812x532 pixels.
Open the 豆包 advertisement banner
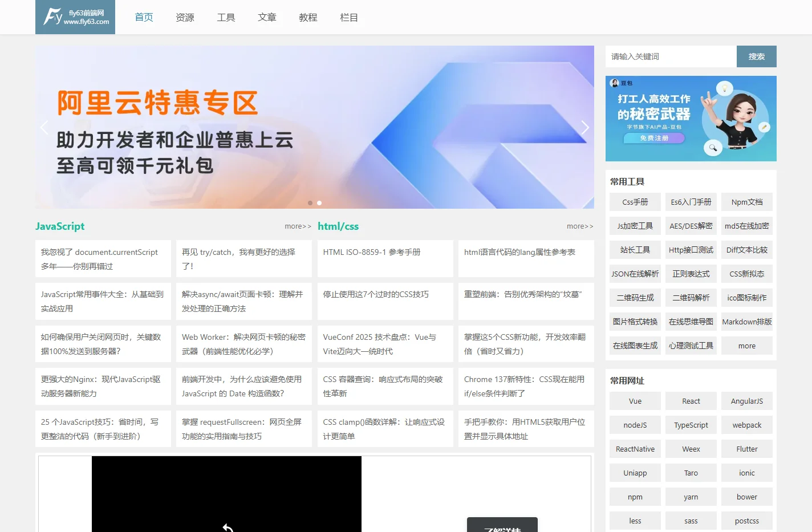(x=691, y=119)
